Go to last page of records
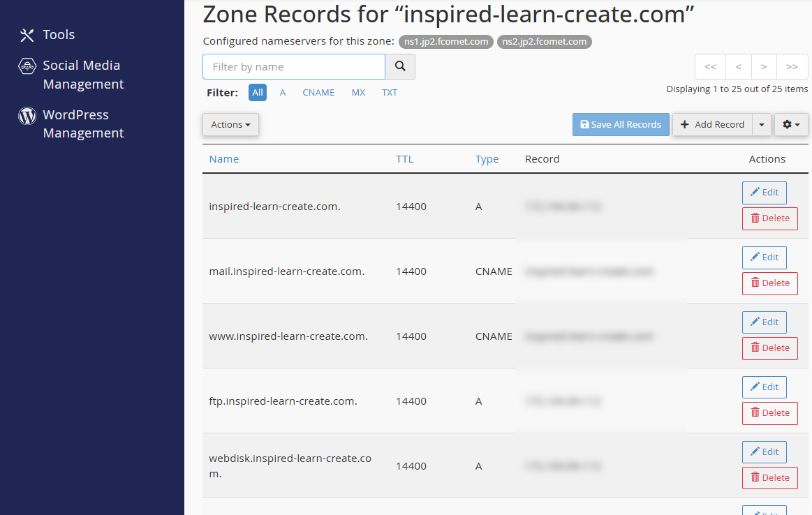 point(792,66)
